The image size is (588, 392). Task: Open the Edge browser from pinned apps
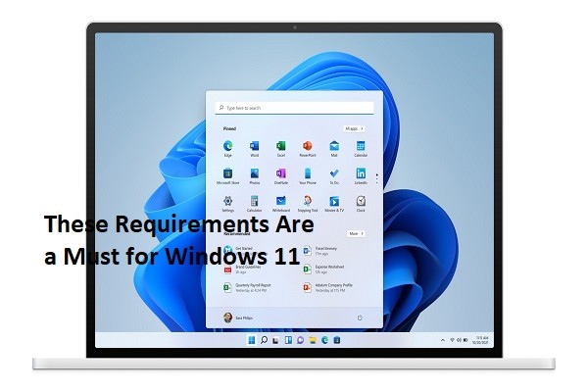[227, 147]
